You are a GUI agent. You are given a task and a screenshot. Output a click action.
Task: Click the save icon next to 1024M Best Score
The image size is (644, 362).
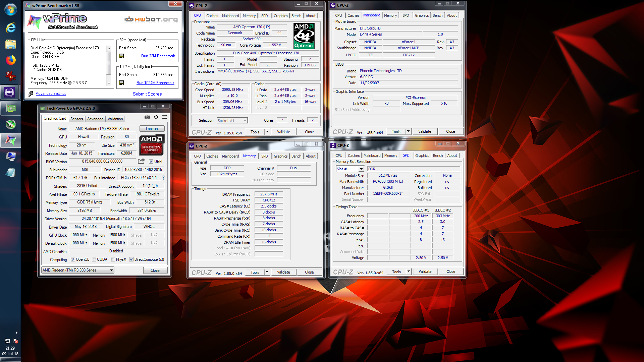click(121, 83)
